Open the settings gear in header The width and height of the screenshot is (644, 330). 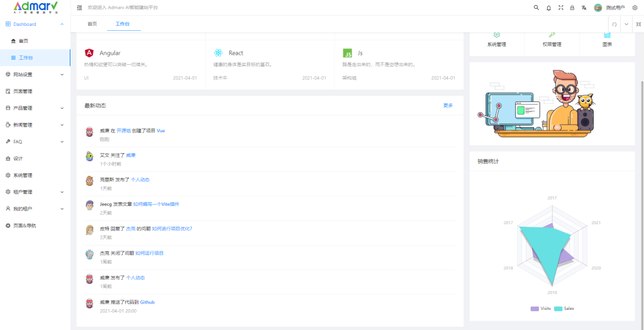pyautogui.click(x=635, y=8)
